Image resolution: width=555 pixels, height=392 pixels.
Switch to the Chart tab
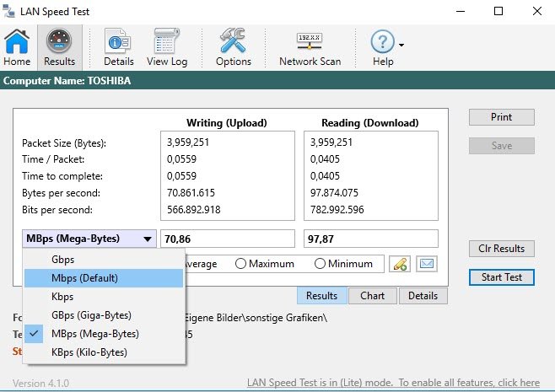pos(372,296)
